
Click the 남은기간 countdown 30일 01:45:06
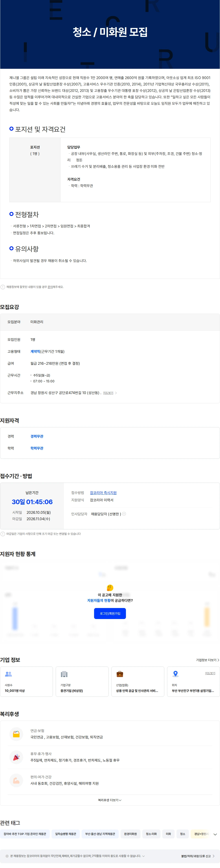pyautogui.click(x=32, y=502)
